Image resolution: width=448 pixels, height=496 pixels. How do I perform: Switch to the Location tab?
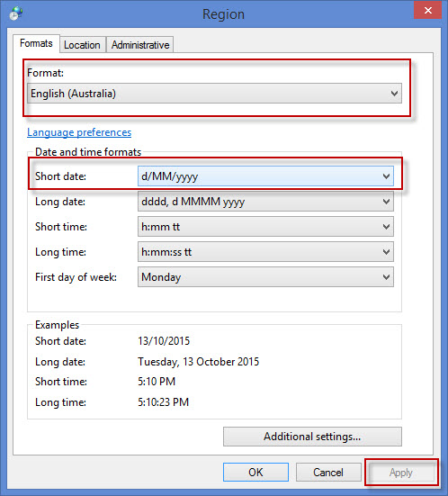pyautogui.click(x=82, y=45)
